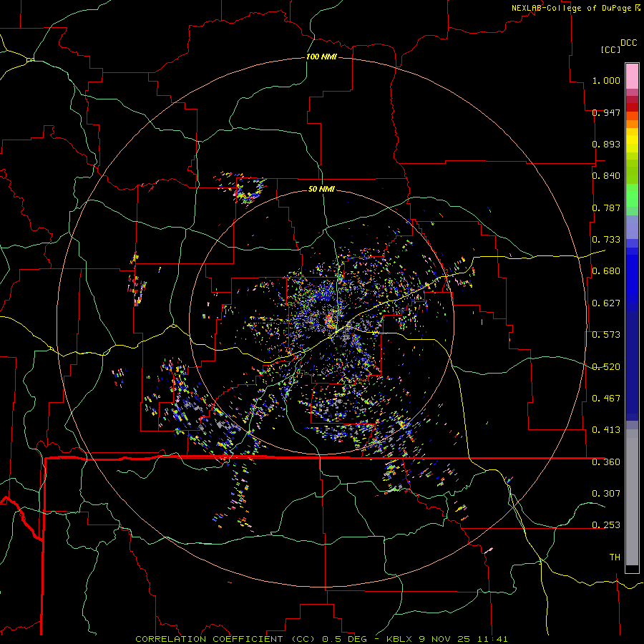Click the 0.360 scale value
This screenshot has width=644, height=644.
(606, 462)
